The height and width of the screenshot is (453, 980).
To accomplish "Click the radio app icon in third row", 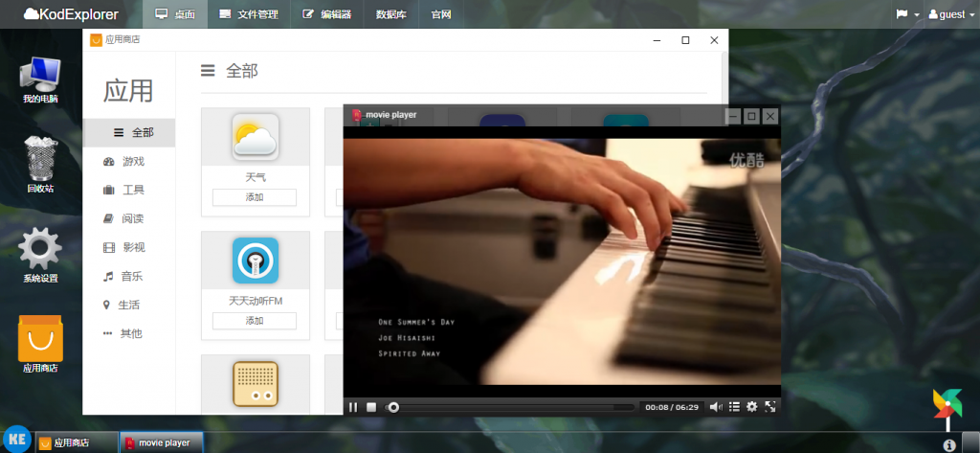I will tap(256, 384).
